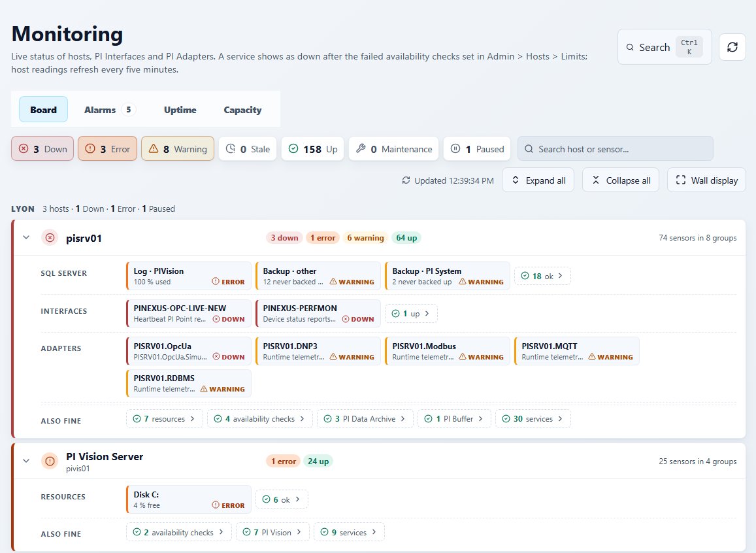Image resolution: width=756 pixels, height=553 pixels.
Task: Toggle the 1 Paused status filter
Action: point(478,149)
